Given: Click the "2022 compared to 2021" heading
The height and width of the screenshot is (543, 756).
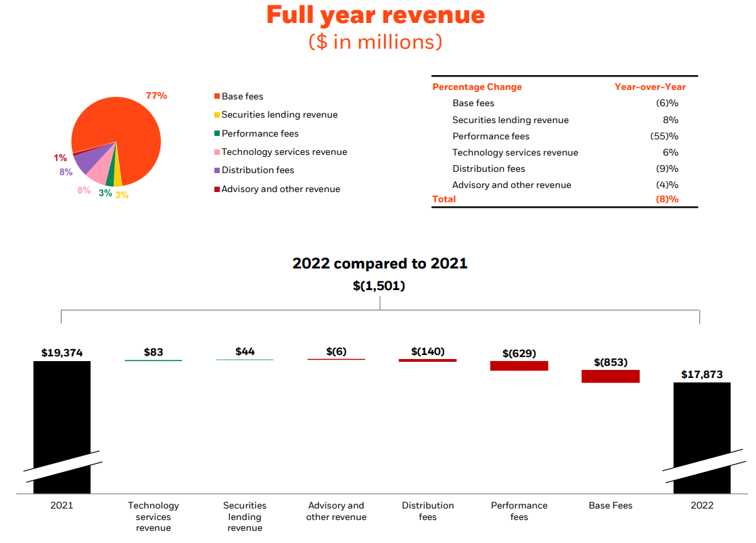Looking at the screenshot, I should click(x=379, y=263).
